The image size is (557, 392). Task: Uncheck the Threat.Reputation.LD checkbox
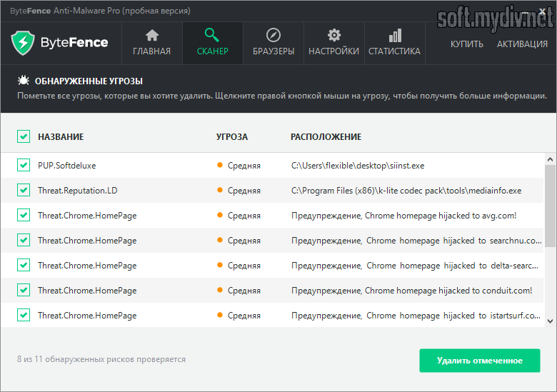24,191
